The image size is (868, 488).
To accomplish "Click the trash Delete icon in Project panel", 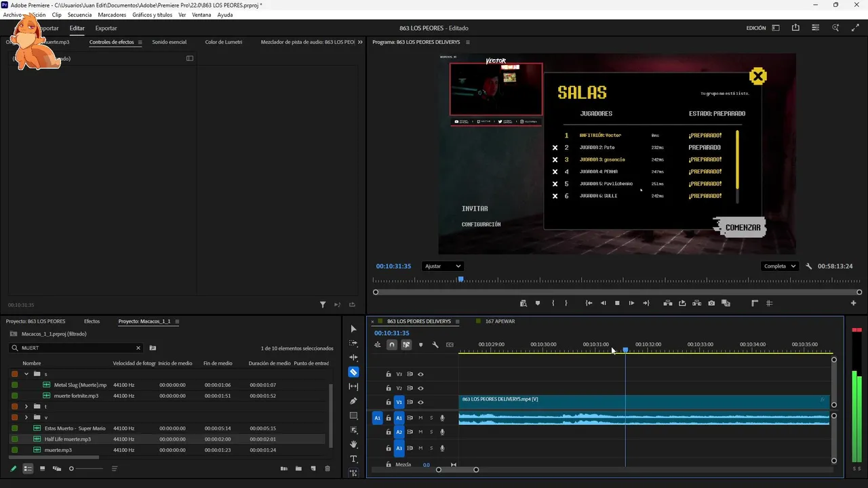I will 328,468.
